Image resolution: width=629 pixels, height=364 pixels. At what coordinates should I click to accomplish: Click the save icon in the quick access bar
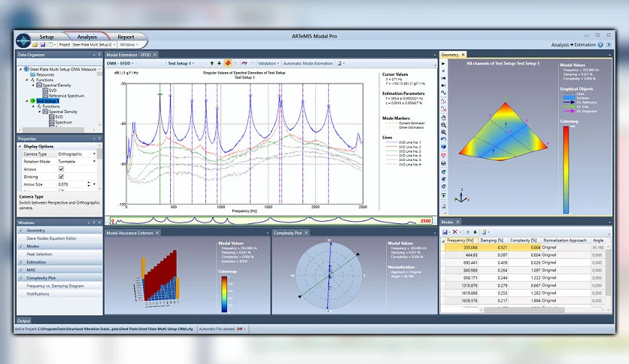pyautogui.click(x=43, y=44)
